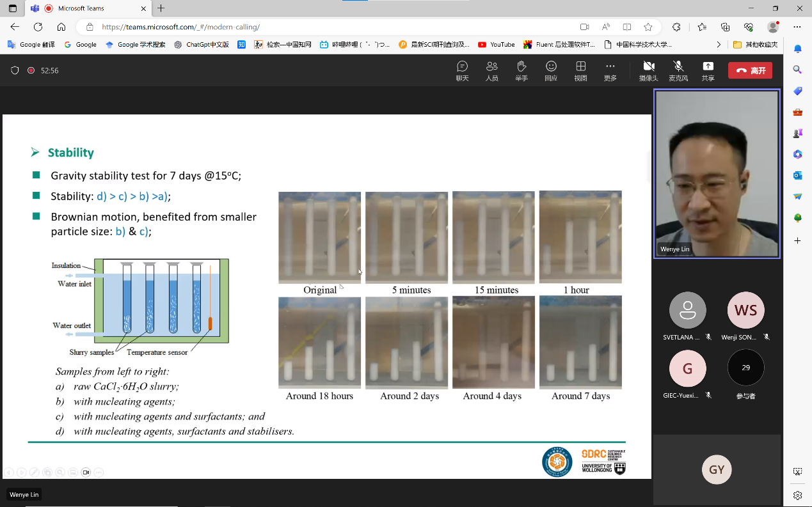Select Wenye Lin's video tile
Image resolution: width=812 pixels, height=507 pixels.
[717, 173]
